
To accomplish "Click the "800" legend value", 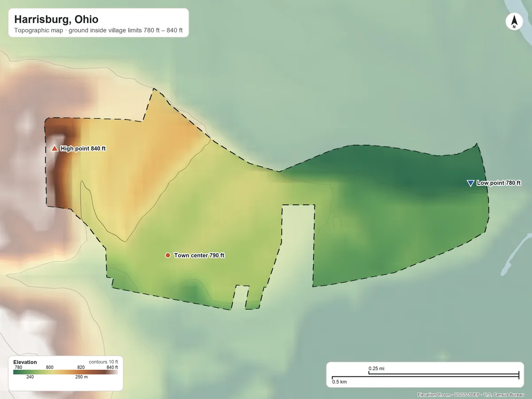I will pyautogui.click(x=50, y=367).
